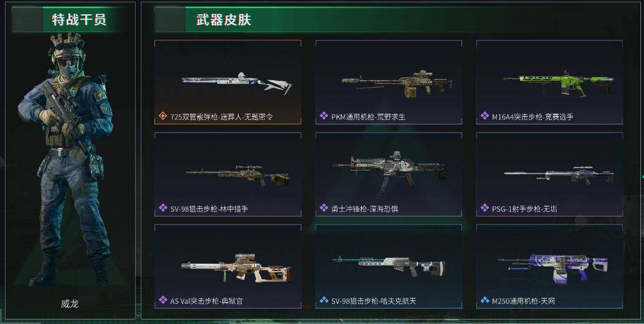Viewport: 644px width, 324px height.
Task: Click the purple rarity icon beside SV-98林中猎手
Action: [163, 208]
